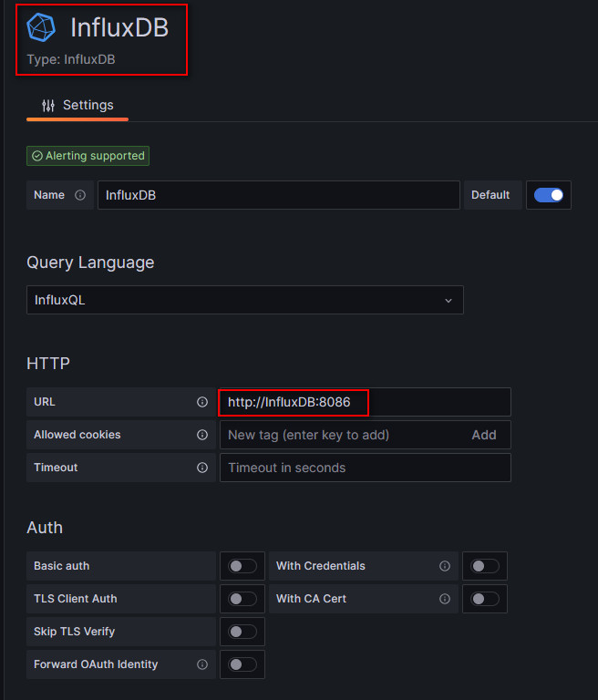Click the HTTP section heading
Viewport: 598px width, 700px height.
point(48,364)
